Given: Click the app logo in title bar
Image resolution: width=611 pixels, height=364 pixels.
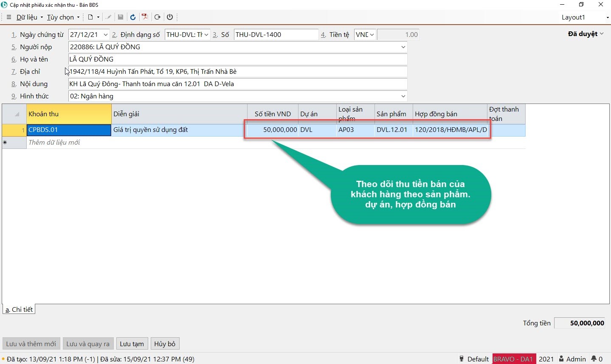Looking at the screenshot, I should (4, 5).
